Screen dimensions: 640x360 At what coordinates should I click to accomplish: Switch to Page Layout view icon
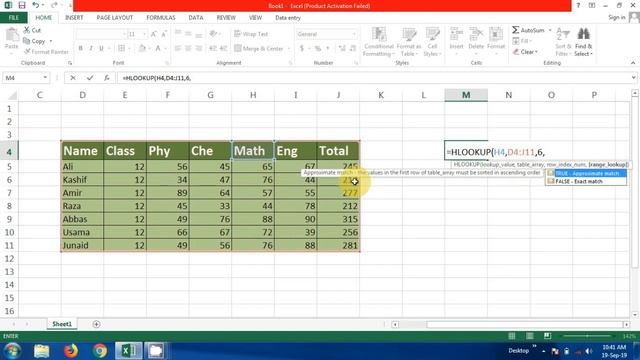(529, 336)
